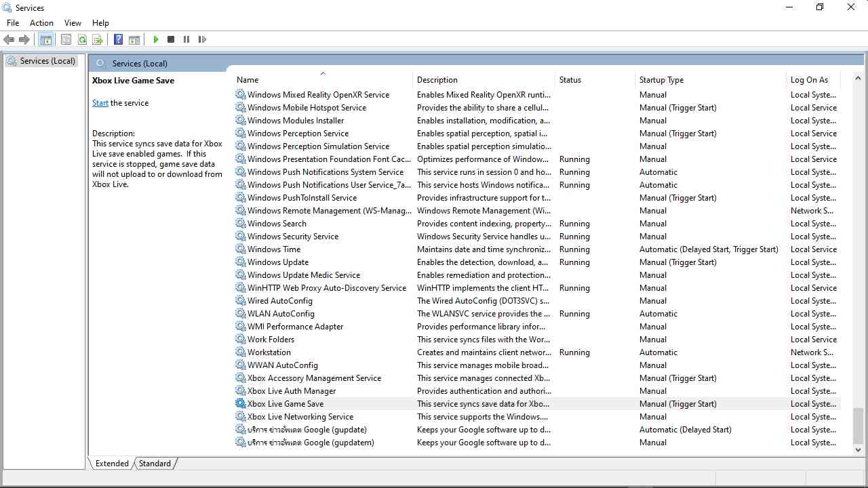Open Help via the blue question-mark icon
This screenshot has height=488, width=868.
click(118, 39)
